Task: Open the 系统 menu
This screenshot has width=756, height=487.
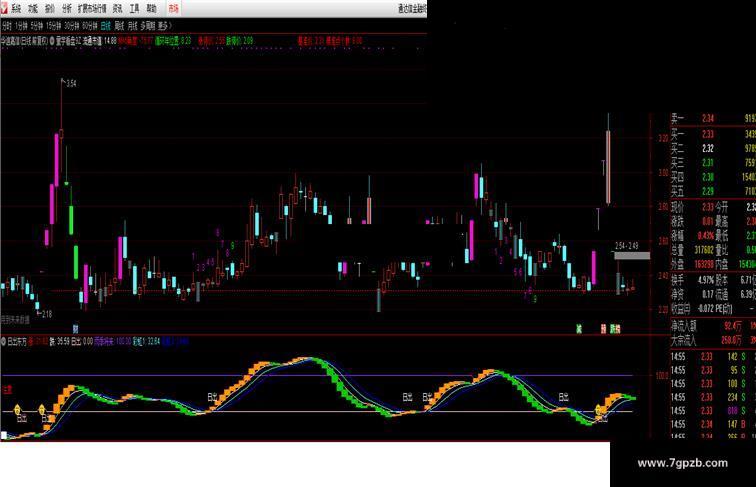Action: (x=16, y=8)
